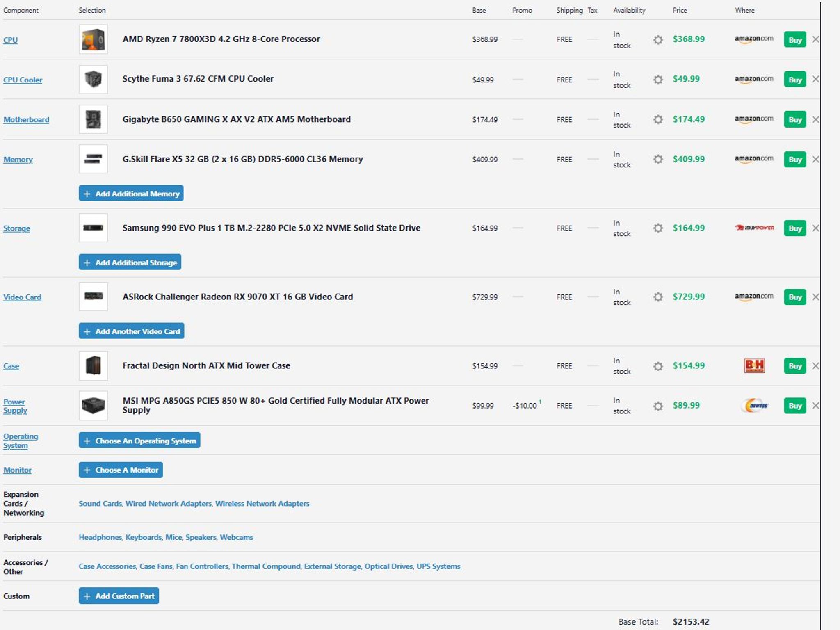The image size is (840, 630).
Task: Remove G.Skill memory with X icon
Action: click(x=815, y=159)
